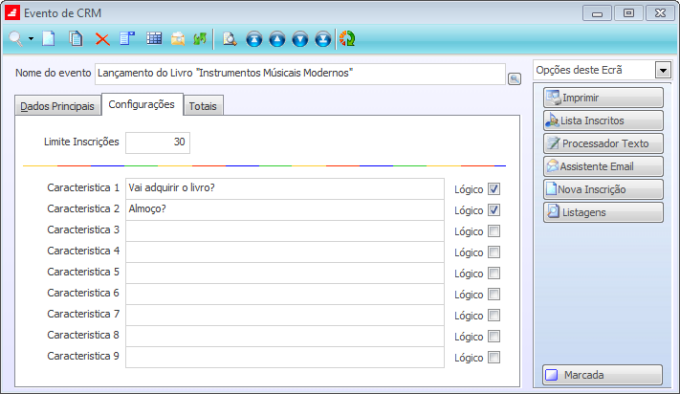Go to next record down arrow
Screen dimensions: 680x394
click(300, 39)
